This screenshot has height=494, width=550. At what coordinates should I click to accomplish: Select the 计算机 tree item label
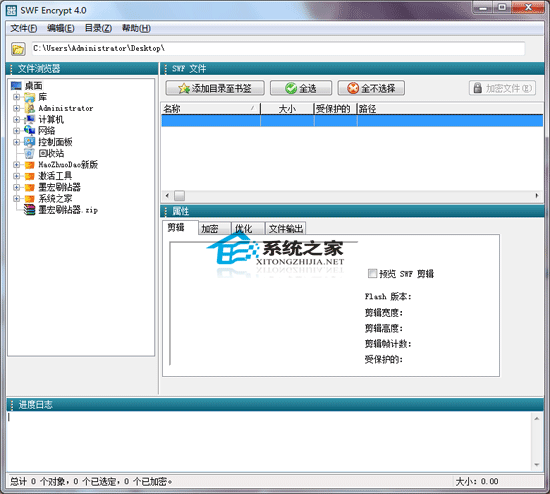tap(51, 119)
